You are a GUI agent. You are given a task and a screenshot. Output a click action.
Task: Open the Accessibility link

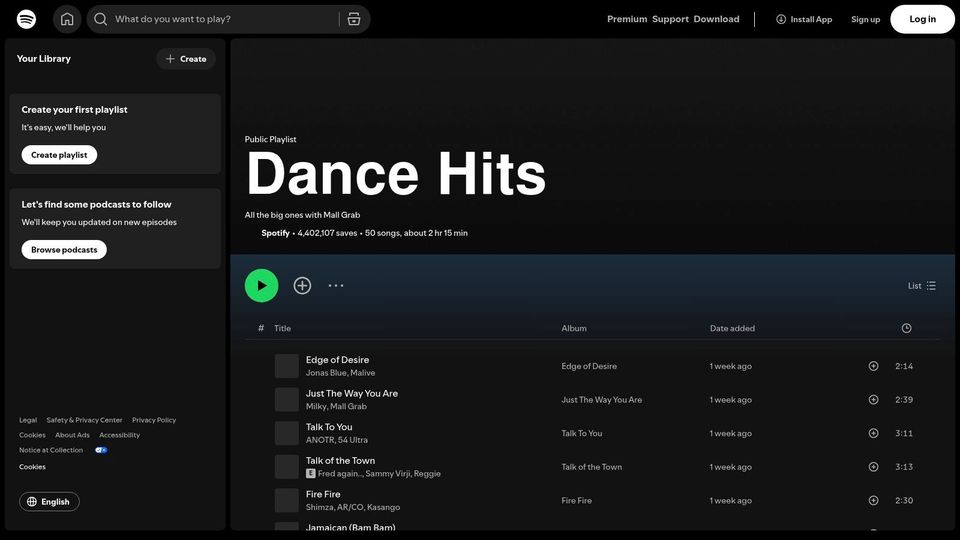(x=119, y=435)
